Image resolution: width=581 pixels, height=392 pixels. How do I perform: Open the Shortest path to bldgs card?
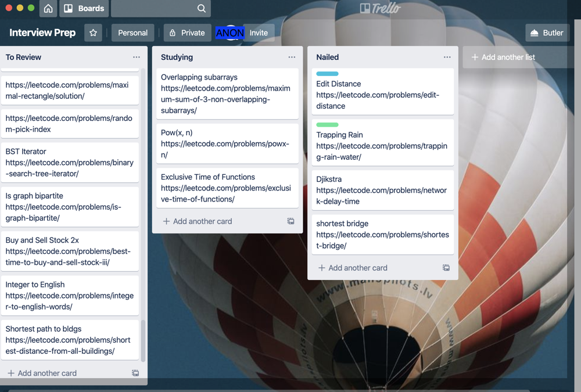tap(70, 340)
